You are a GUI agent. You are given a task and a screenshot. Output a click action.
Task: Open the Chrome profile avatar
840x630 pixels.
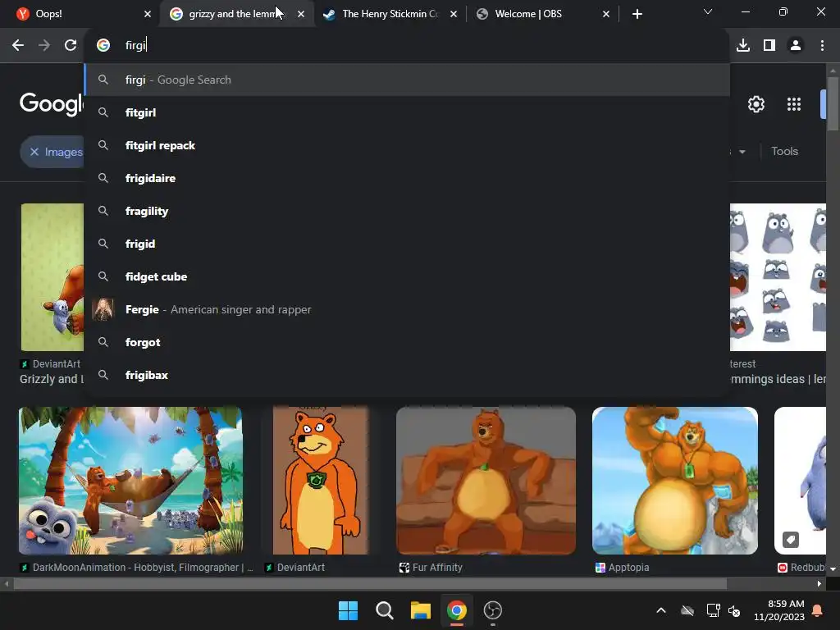(x=796, y=46)
